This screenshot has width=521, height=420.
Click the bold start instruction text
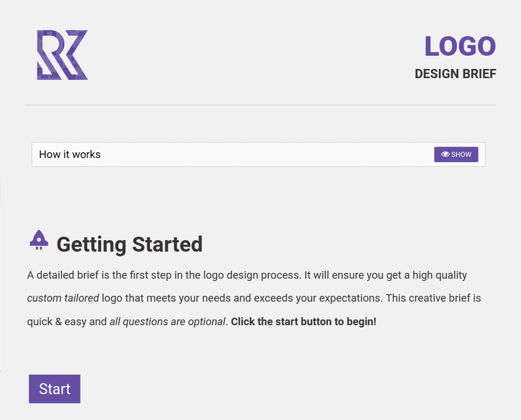click(x=303, y=321)
